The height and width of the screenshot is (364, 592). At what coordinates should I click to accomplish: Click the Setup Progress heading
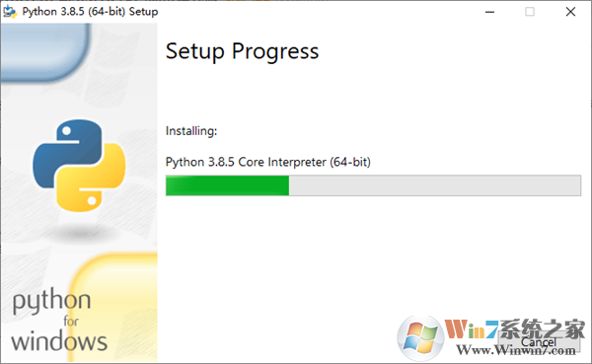point(242,51)
